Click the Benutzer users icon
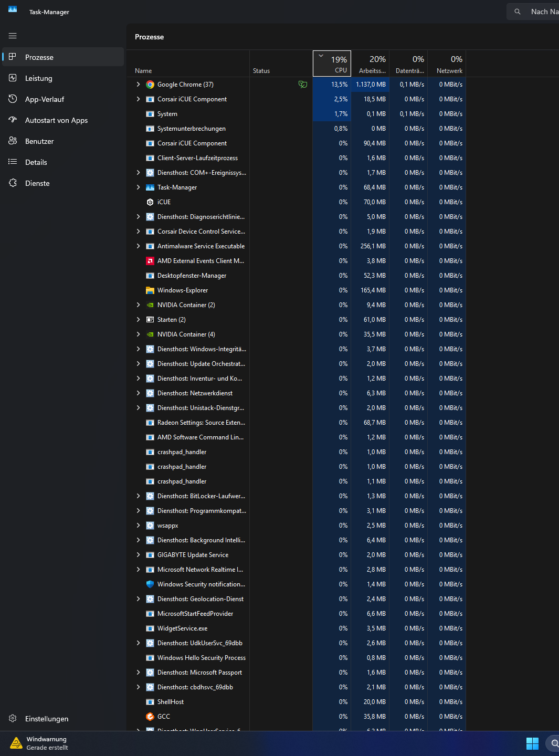The width and height of the screenshot is (559, 756). 13,141
